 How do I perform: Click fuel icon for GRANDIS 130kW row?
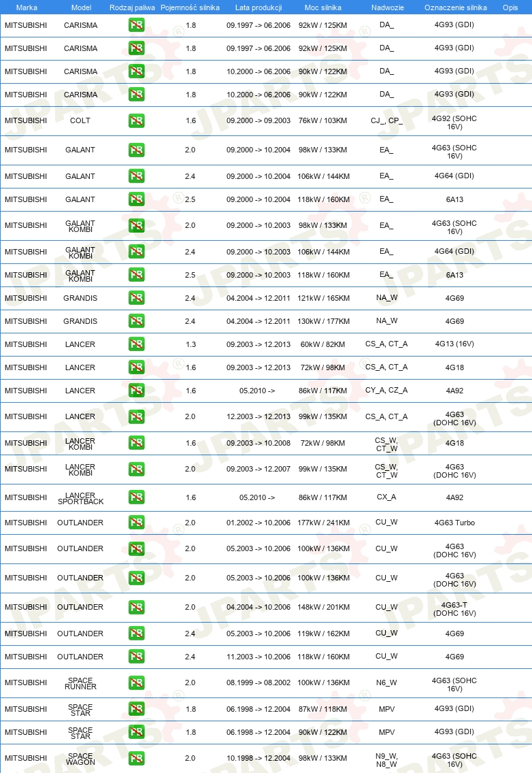click(137, 321)
